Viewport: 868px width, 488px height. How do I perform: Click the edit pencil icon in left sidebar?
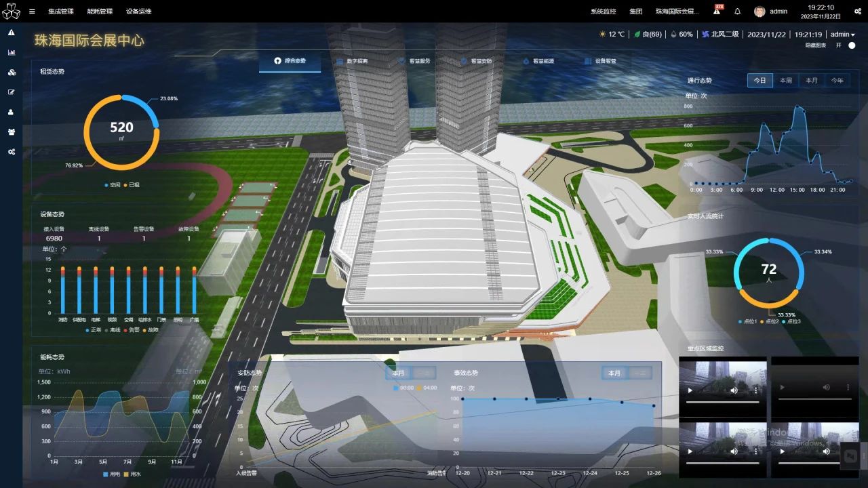point(12,92)
